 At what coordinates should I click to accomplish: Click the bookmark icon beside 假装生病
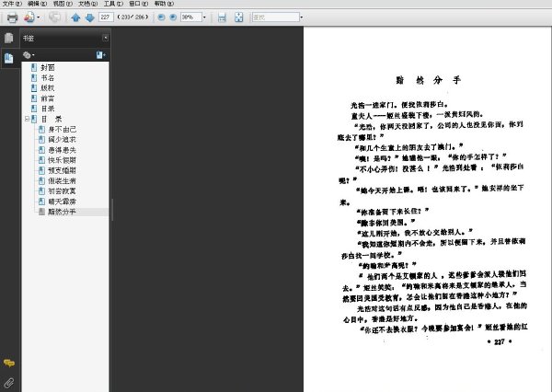pyautogui.click(x=41, y=180)
